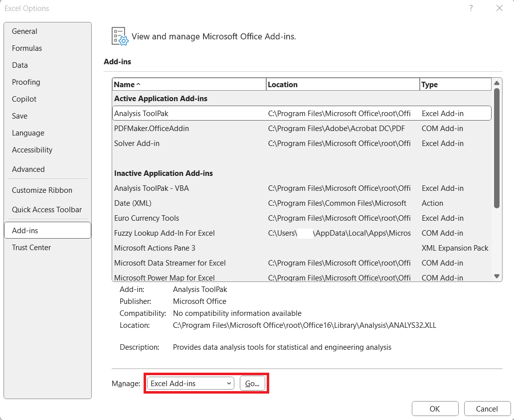Confirm with the OK button
The height and width of the screenshot is (420, 514).
coord(435,409)
